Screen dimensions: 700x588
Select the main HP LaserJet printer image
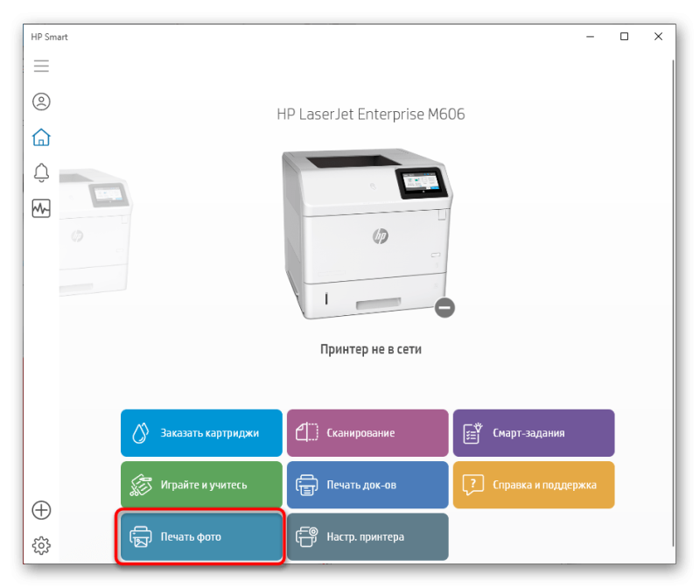(x=367, y=234)
